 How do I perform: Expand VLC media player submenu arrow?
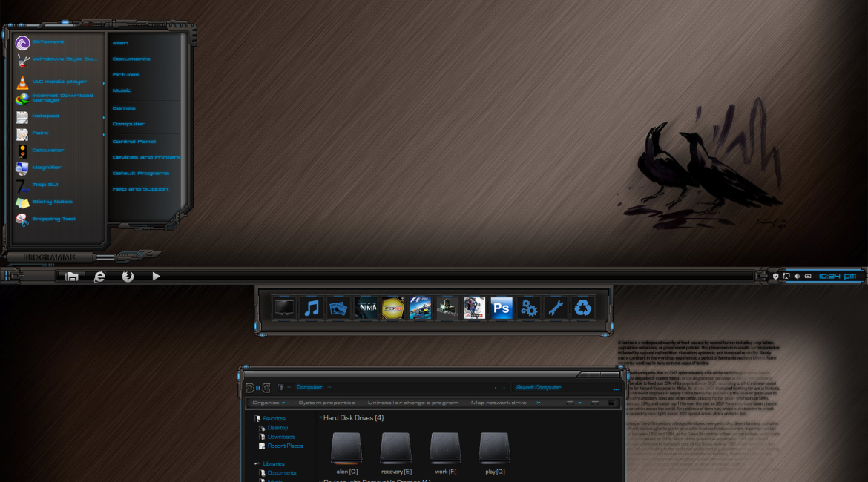coord(103,82)
